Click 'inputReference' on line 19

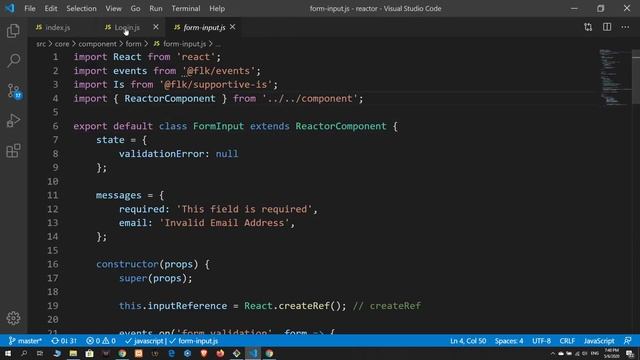(x=187, y=306)
